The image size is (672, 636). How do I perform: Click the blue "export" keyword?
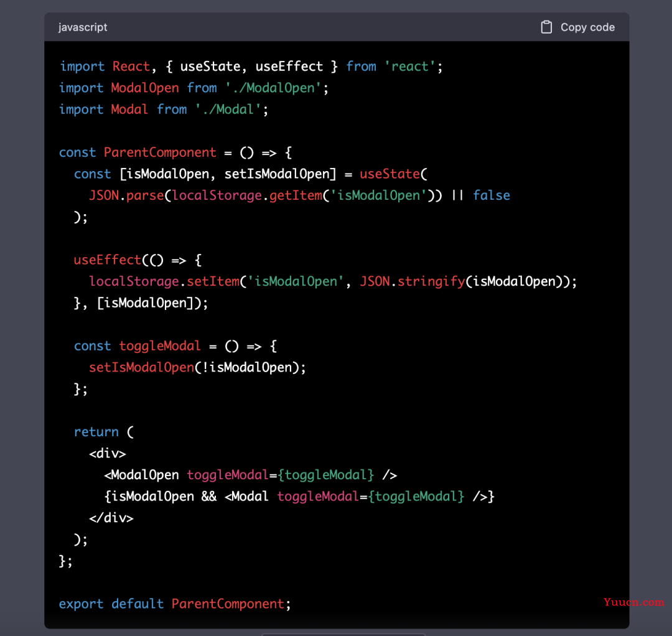point(81,604)
